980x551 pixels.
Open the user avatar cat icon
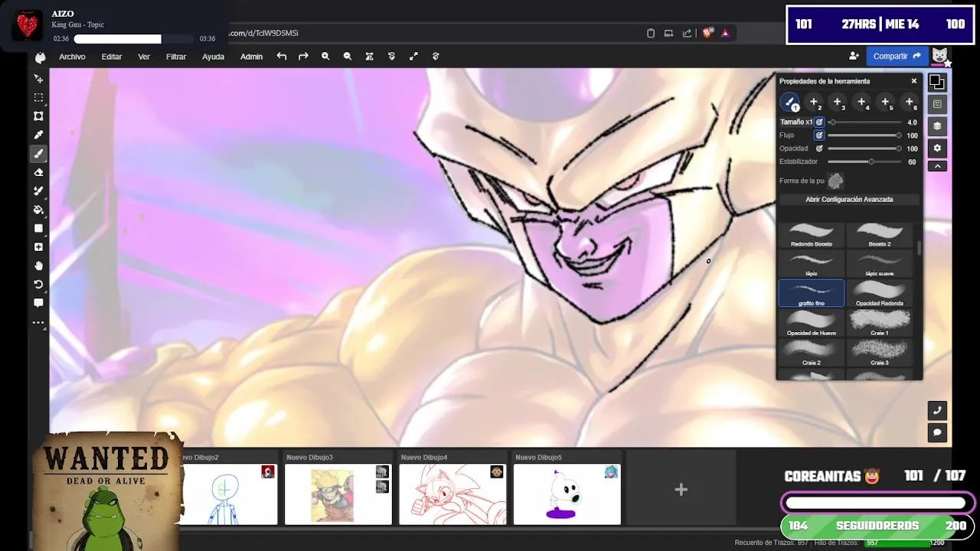pos(940,56)
